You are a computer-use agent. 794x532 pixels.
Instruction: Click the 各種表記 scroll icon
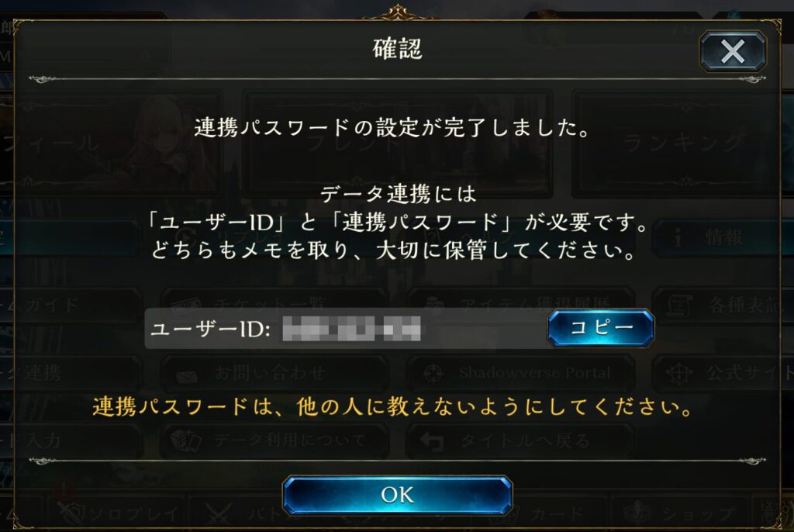click(x=679, y=306)
